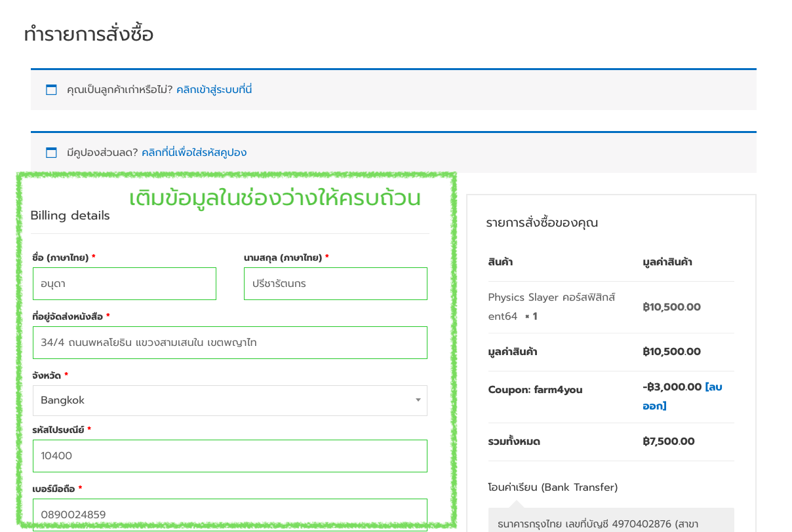
Task: Click the window icon beside returning customer notice
Action: coord(51,90)
